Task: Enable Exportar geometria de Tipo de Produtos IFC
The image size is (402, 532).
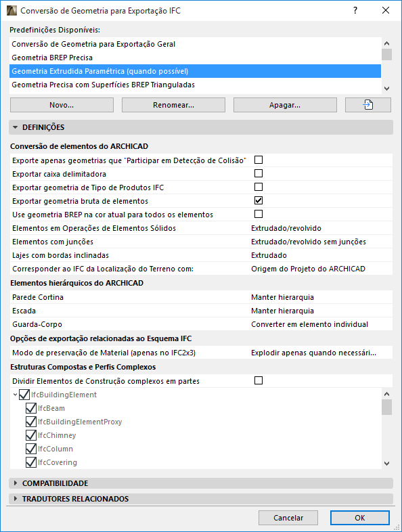Action: tap(259, 187)
